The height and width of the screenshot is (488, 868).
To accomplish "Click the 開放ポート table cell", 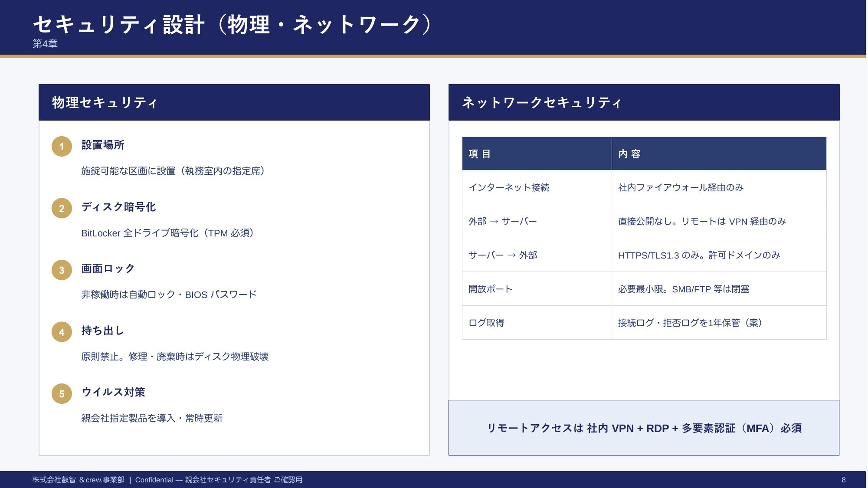I will click(x=537, y=289).
